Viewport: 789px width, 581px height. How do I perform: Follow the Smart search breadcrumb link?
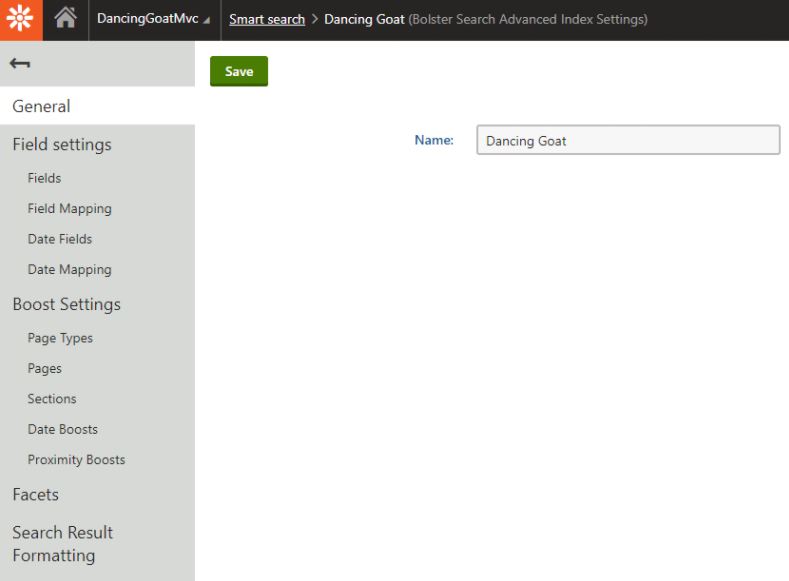tap(267, 20)
